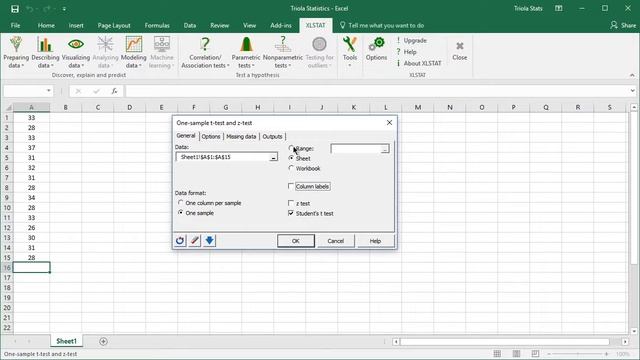Viewport: 640px width, 360px height.
Task: Click the dialog reset circular arrow icon
Action: [x=180, y=240]
